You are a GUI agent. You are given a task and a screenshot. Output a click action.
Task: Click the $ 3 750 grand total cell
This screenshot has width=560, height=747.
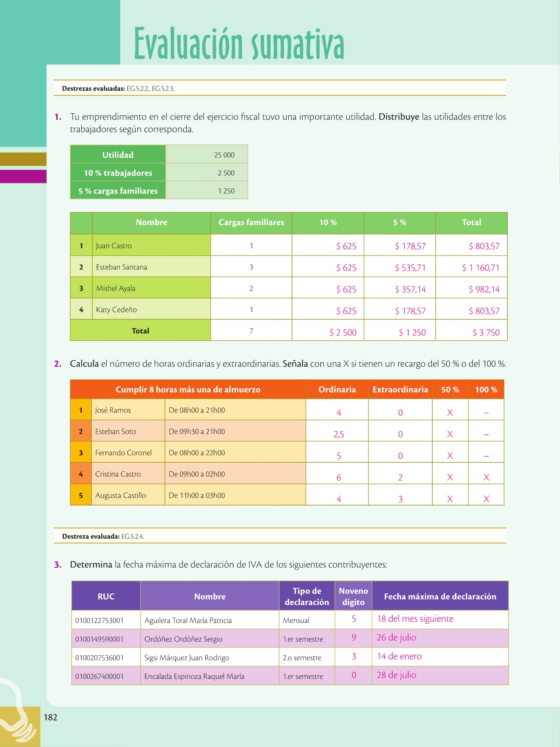486,332
